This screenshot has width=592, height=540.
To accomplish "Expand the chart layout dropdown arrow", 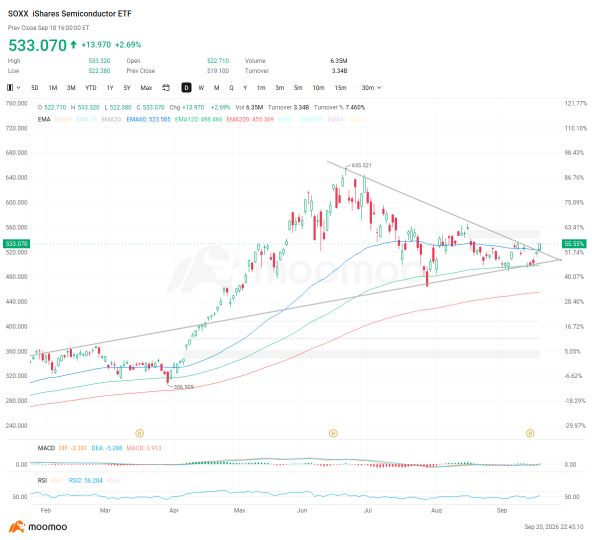I will pyautogui.click(x=18, y=88).
